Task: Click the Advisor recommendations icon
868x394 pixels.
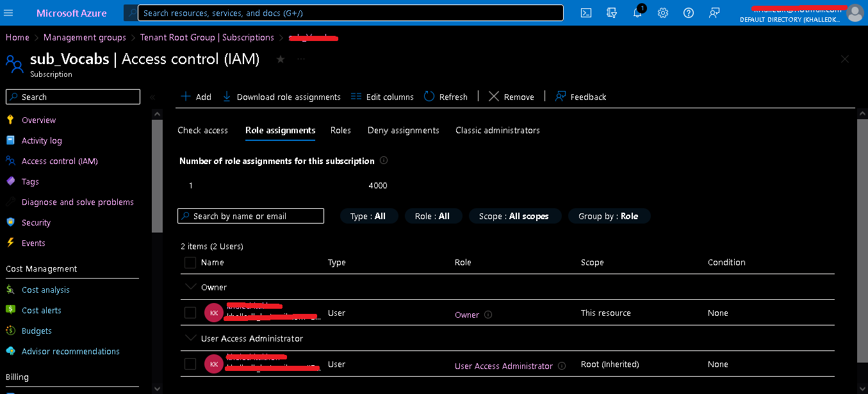Action: coord(10,351)
